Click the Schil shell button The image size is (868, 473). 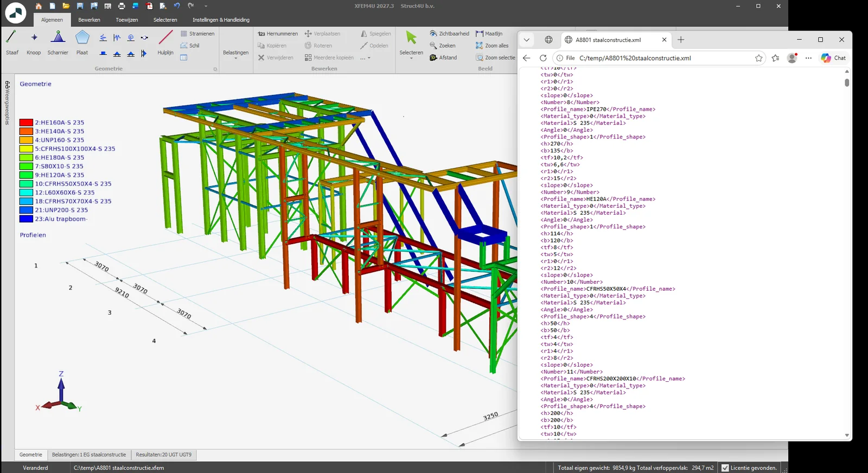(x=190, y=46)
